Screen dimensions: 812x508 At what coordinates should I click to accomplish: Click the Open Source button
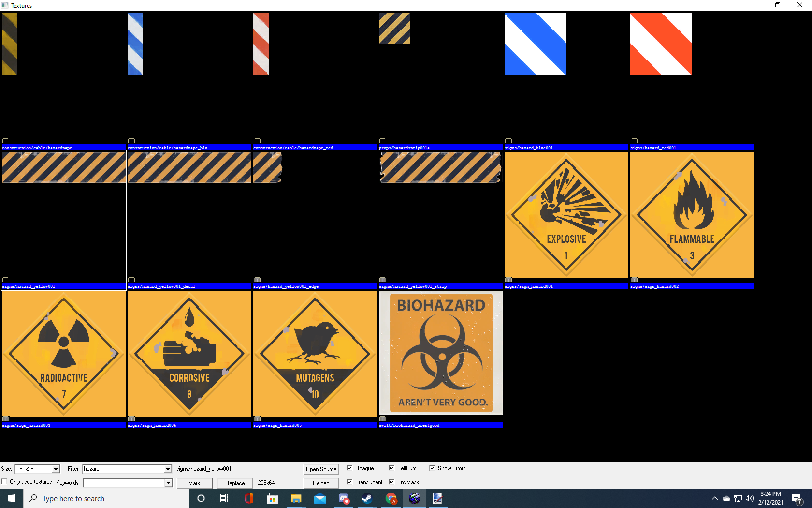pos(321,469)
